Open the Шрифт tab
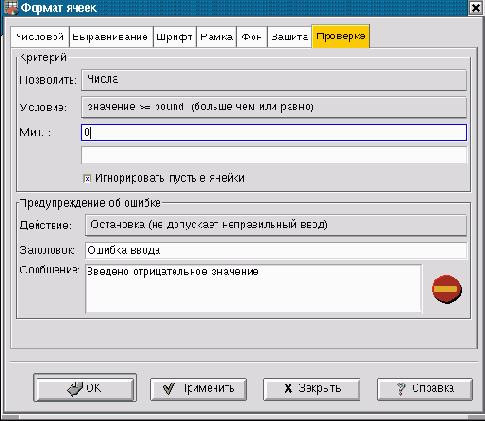The height and width of the screenshot is (421, 485). (x=175, y=37)
